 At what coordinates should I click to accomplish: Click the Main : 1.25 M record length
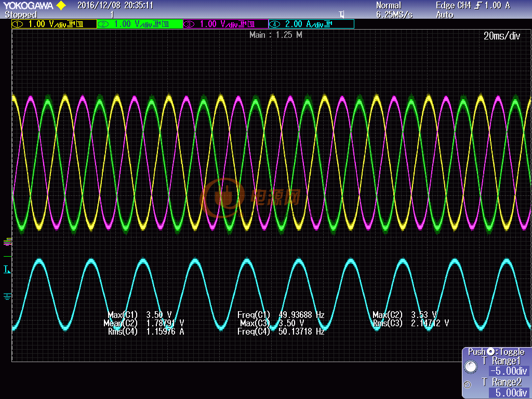pos(275,35)
